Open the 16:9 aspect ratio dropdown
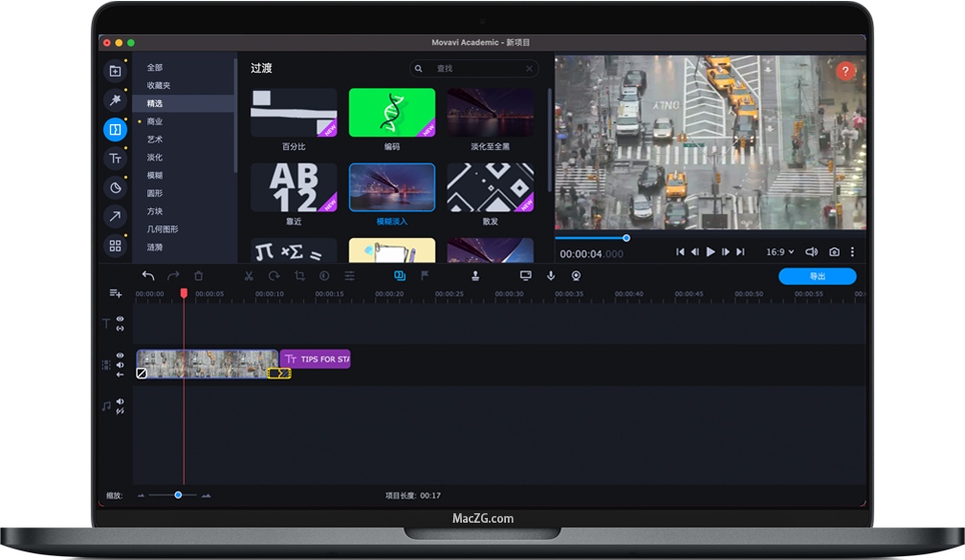Viewport: 965px width, 560px height. (780, 251)
